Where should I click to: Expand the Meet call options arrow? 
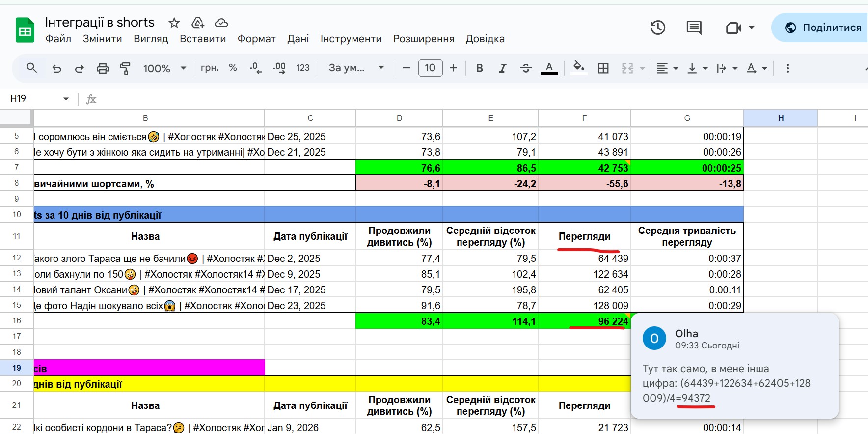click(751, 28)
